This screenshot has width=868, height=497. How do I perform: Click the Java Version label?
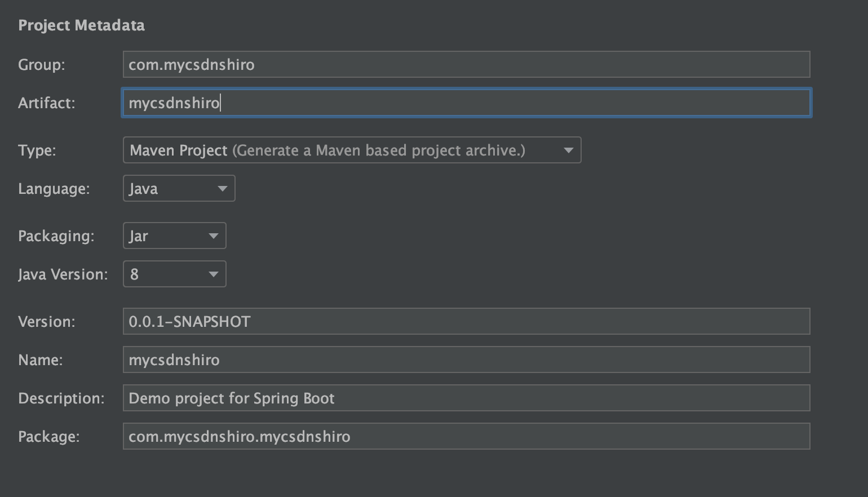click(x=63, y=274)
